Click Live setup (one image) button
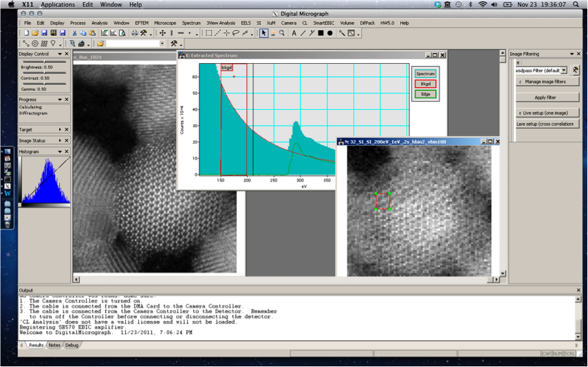Screen dimensions: 588x367 click(547, 113)
